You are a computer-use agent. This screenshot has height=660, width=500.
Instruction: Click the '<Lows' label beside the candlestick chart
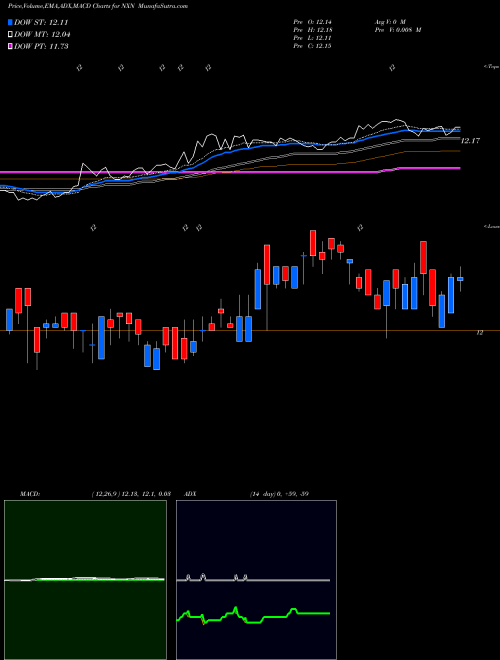491,226
